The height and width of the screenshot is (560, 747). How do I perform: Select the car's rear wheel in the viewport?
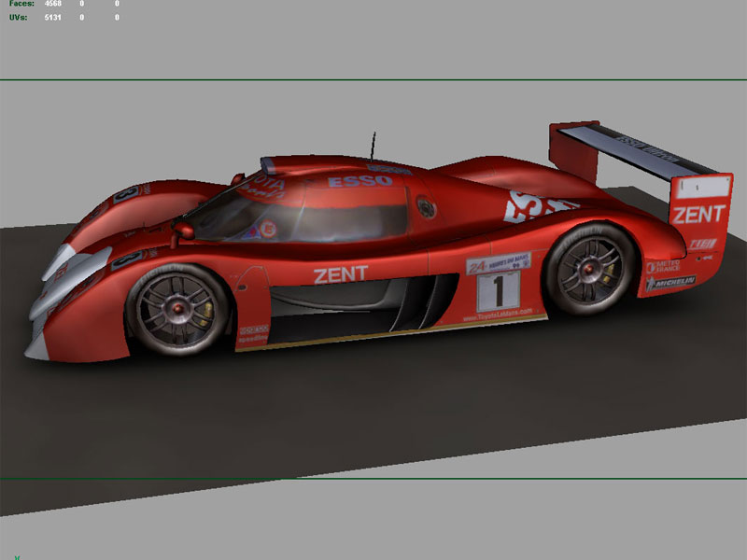point(589,269)
